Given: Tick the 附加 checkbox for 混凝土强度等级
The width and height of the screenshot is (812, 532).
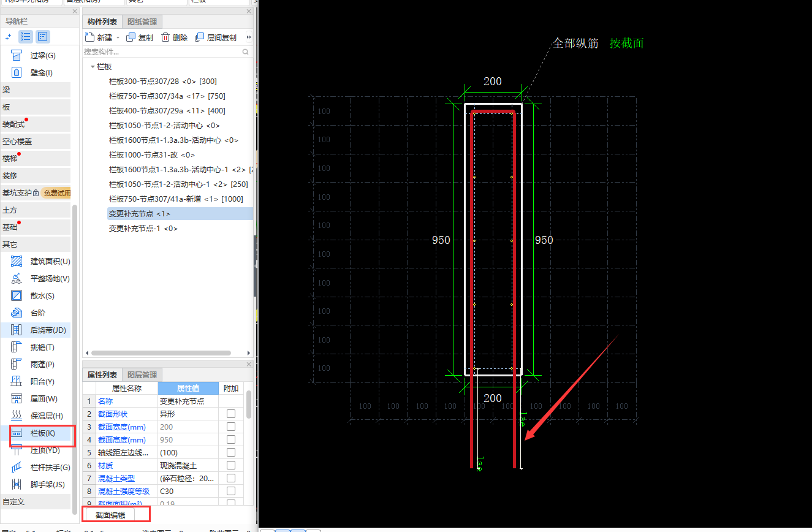Looking at the screenshot, I should pyautogui.click(x=231, y=492).
